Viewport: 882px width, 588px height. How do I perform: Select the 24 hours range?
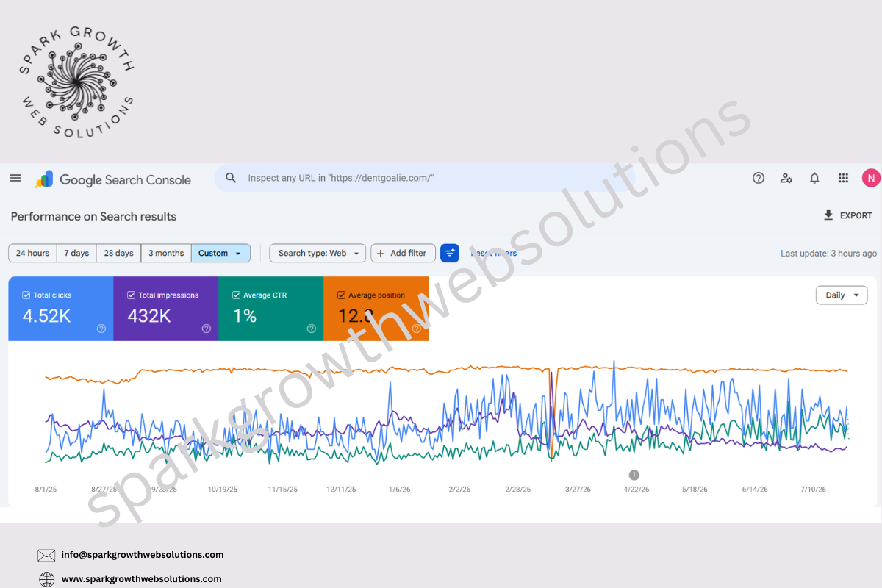pyautogui.click(x=32, y=253)
